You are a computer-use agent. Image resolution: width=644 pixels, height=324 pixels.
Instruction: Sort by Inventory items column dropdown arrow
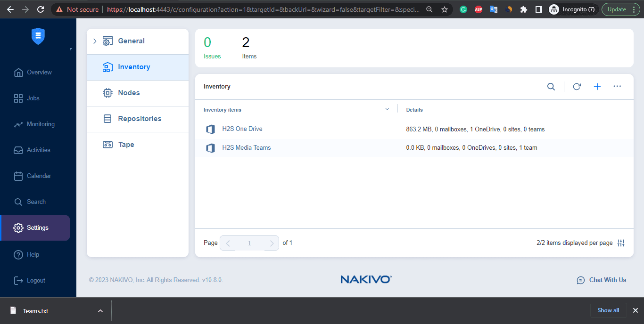pyautogui.click(x=388, y=109)
